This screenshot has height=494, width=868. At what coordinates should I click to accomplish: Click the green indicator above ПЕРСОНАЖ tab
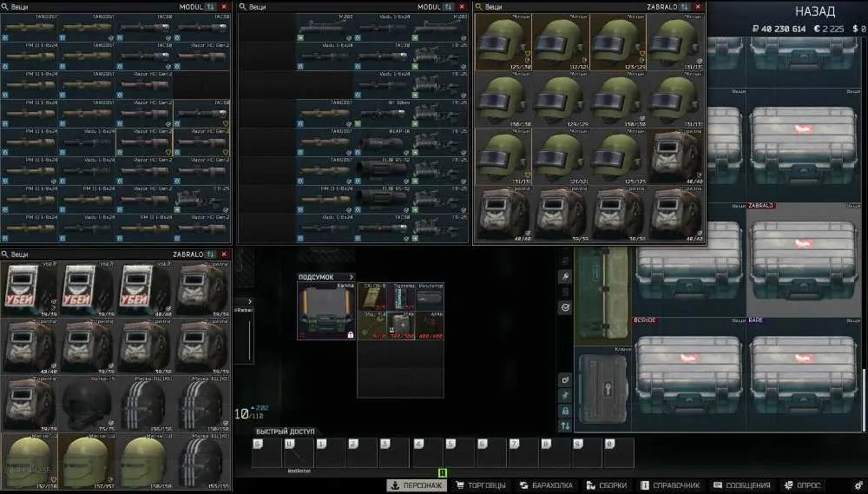443,473
